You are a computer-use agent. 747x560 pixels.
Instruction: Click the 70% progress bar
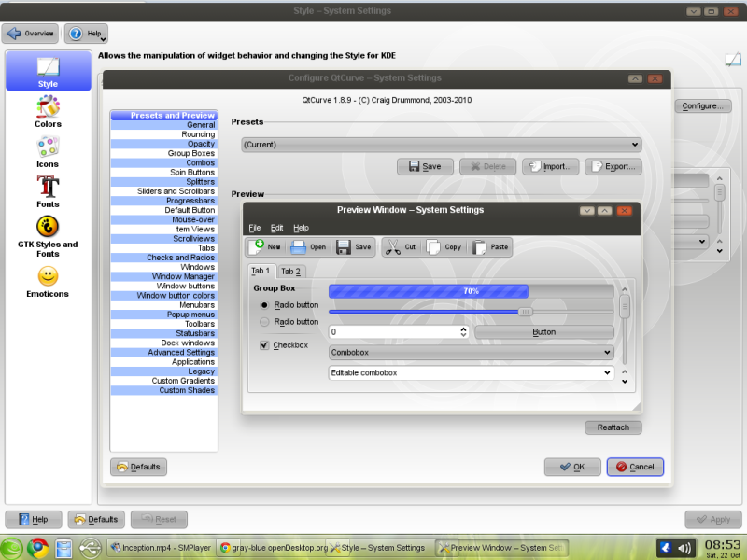(471, 291)
